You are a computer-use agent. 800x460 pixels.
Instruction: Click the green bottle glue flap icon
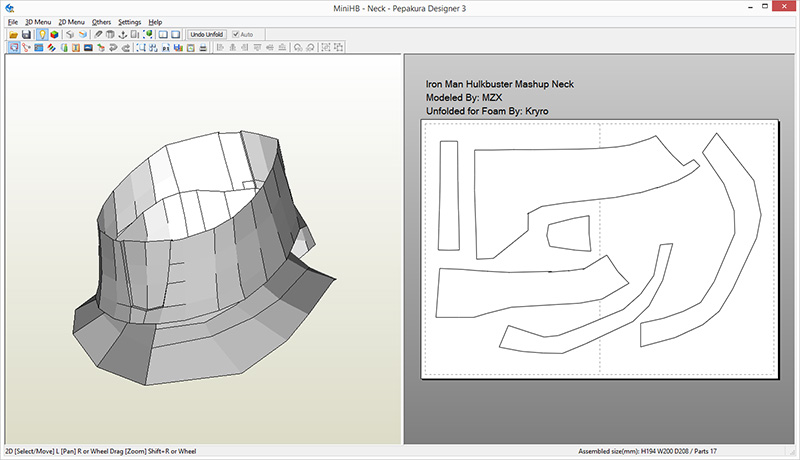[x=64, y=47]
